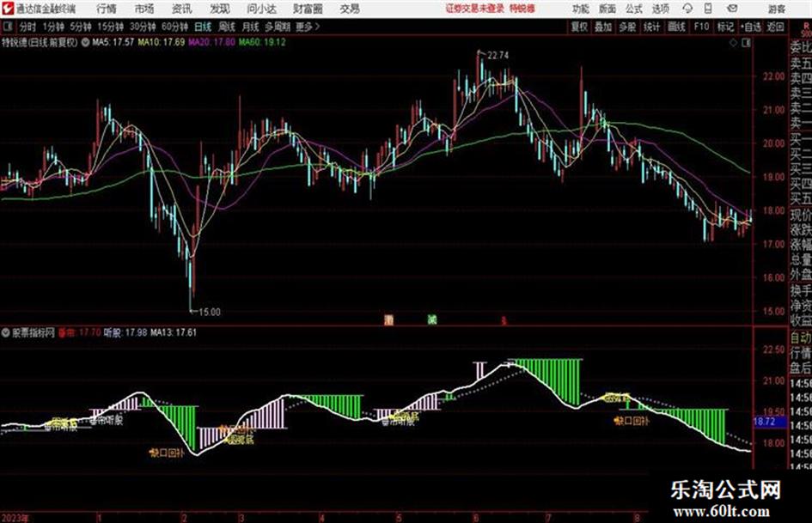Screen dimensions: 812x523
Task: Open the 市场 menu
Action: tap(144, 9)
